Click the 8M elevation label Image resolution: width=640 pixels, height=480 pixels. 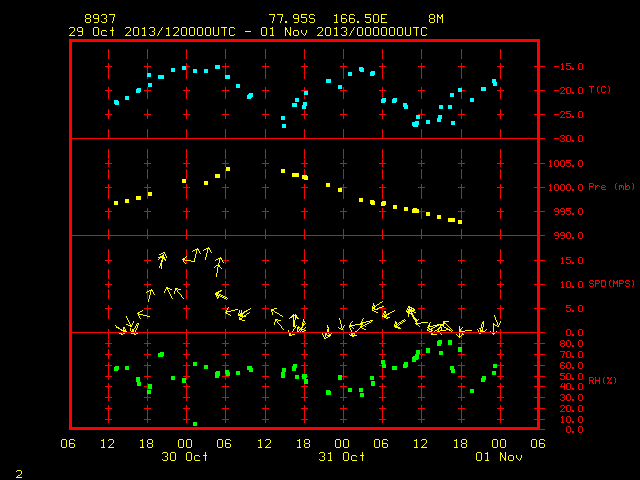(x=436, y=19)
